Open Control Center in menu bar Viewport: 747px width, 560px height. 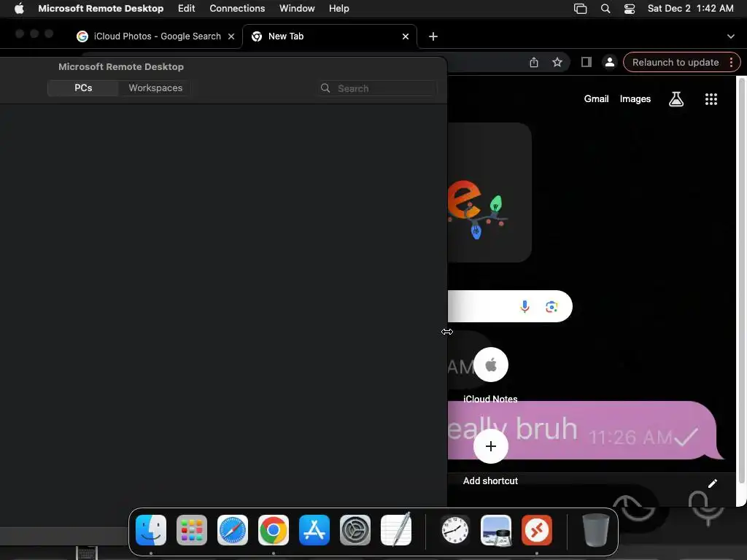[x=630, y=9]
